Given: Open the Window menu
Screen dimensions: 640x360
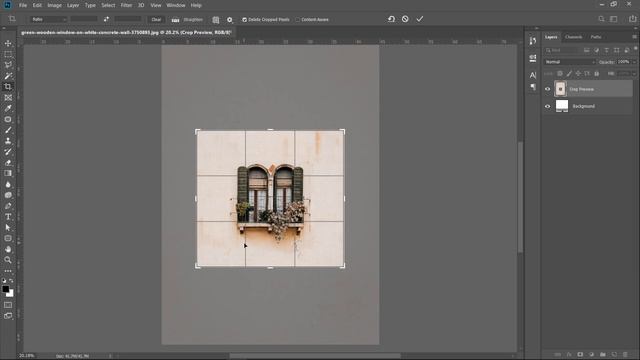Looking at the screenshot, I should [x=176, y=5].
